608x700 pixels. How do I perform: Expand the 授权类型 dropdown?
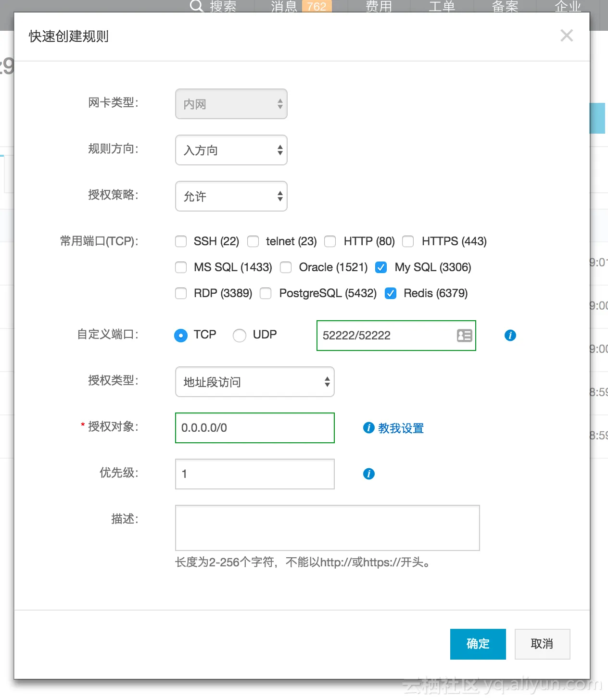coord(255,382)
